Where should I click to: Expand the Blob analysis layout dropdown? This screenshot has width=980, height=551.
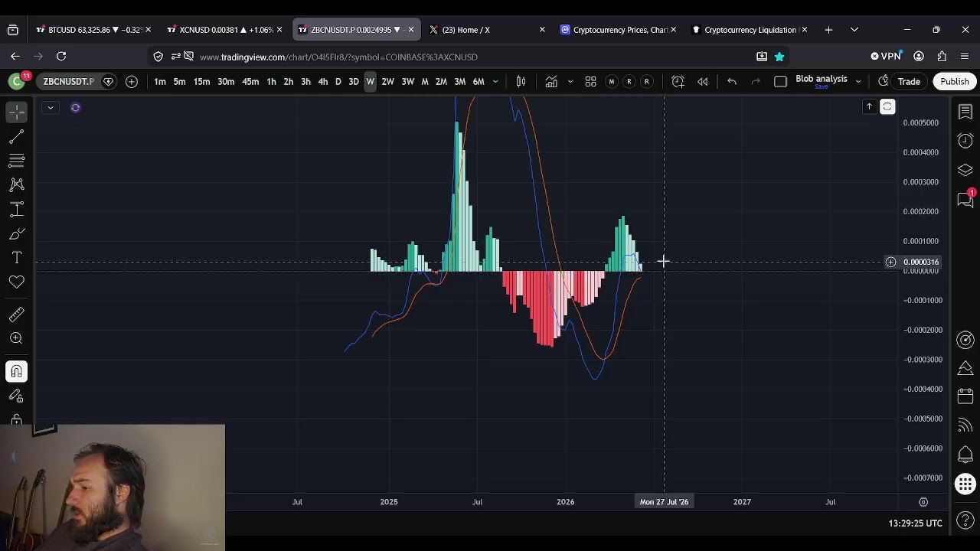(x=858, y=81)
